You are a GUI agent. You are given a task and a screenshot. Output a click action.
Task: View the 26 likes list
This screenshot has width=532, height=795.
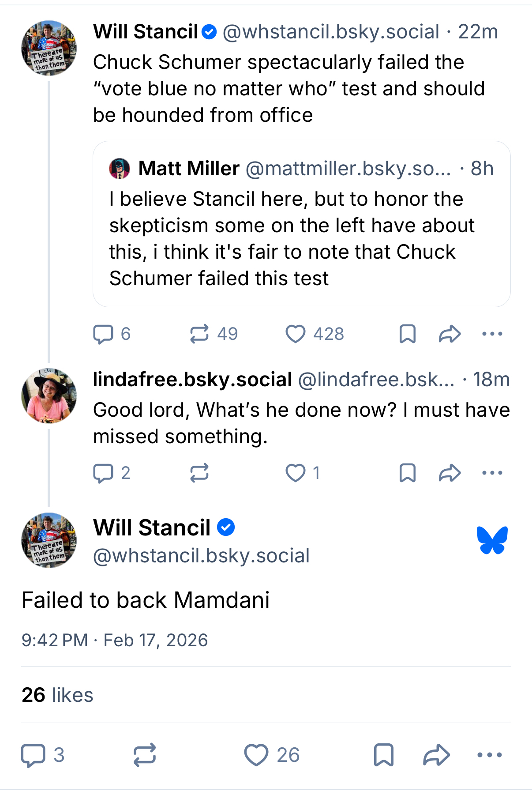point(57,695)
